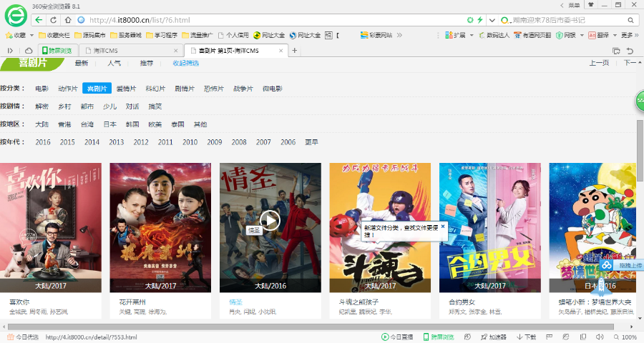Image resolution: width=644 pixels, height=343 pixels.
Task: Close the 海洋CMS tab
Action: [176, 51]
